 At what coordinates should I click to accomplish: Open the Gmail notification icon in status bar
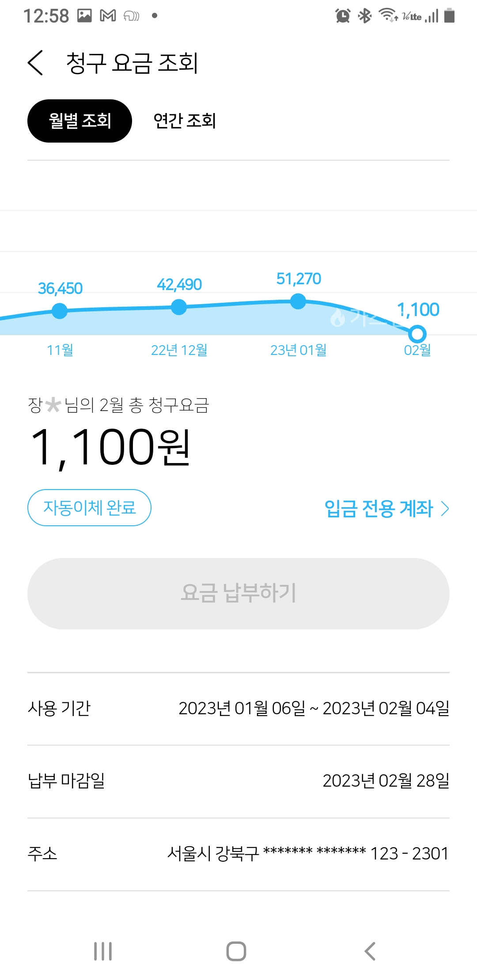108,16
